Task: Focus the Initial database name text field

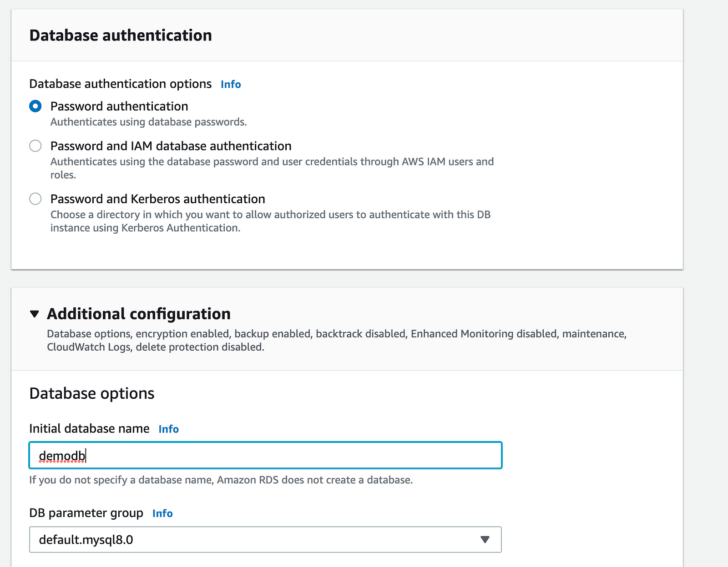Action: tap(265, 456)
